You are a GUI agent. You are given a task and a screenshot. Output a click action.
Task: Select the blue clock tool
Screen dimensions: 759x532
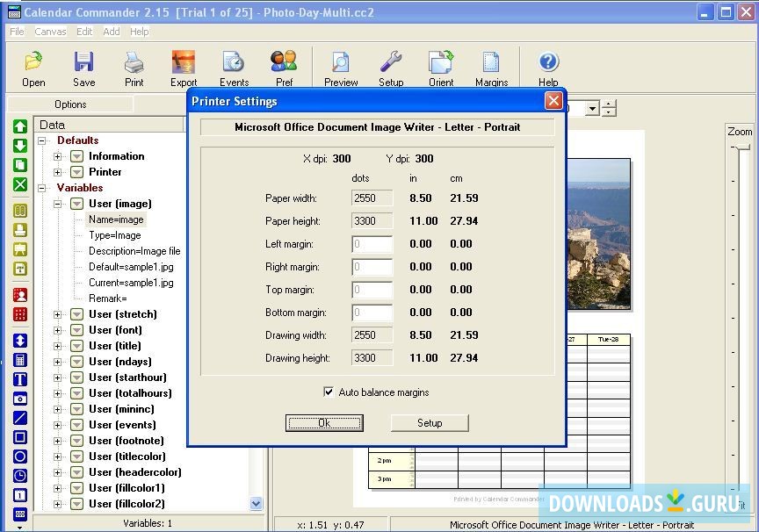[x=20, y=476]
